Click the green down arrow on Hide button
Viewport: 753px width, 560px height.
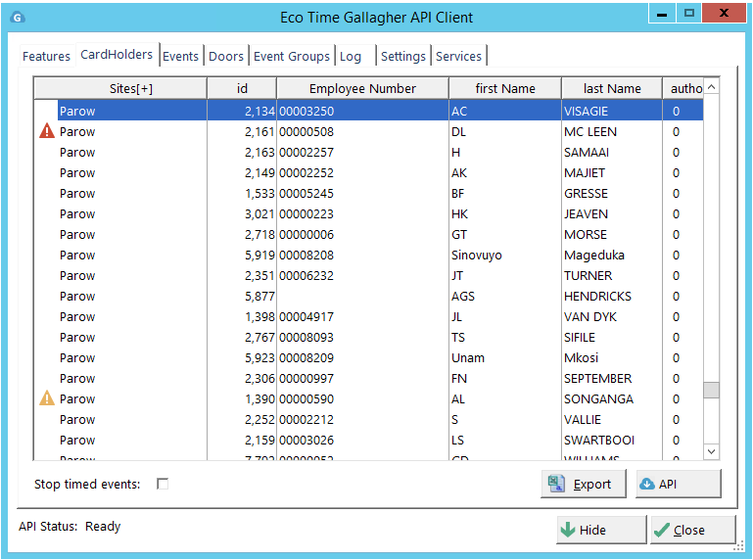click(x=568, y=530)
